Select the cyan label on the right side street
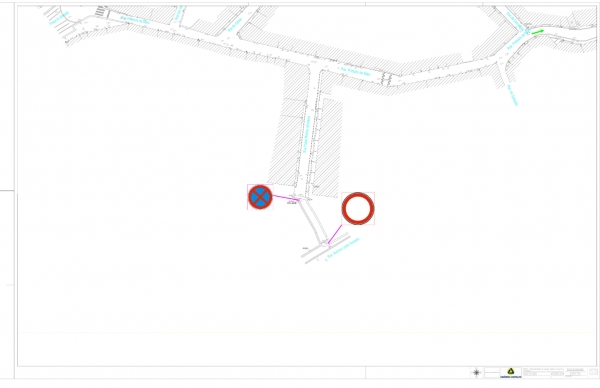The image size is (600, 388). click(512, 95)
